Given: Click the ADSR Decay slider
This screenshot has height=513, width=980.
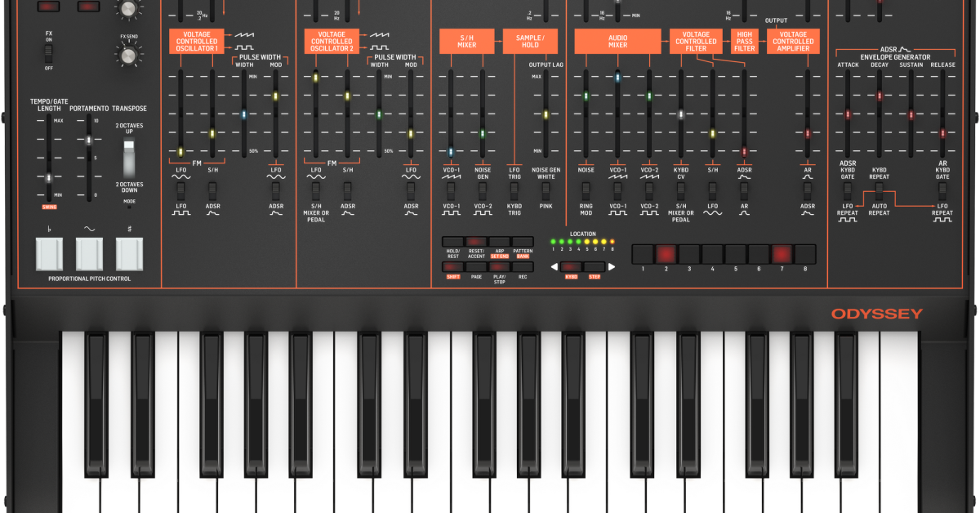Looking at the screenshot, I should pyautogui.click(x=880, y=96).
